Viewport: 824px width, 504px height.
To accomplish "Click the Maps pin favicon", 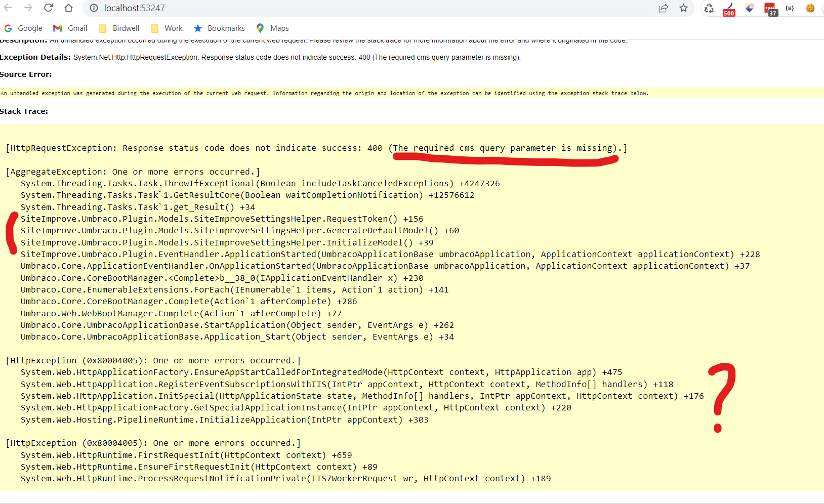I will click(x=260, y=28).
